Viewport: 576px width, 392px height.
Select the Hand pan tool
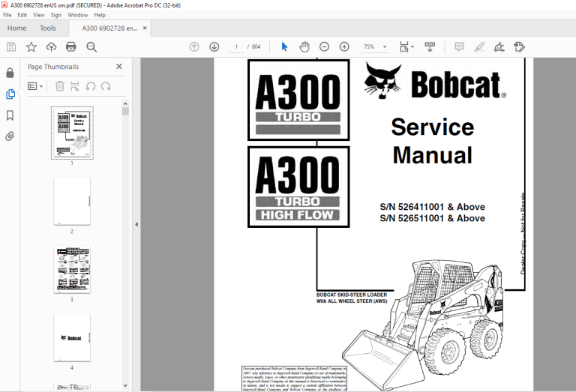(x=304, y=47)
